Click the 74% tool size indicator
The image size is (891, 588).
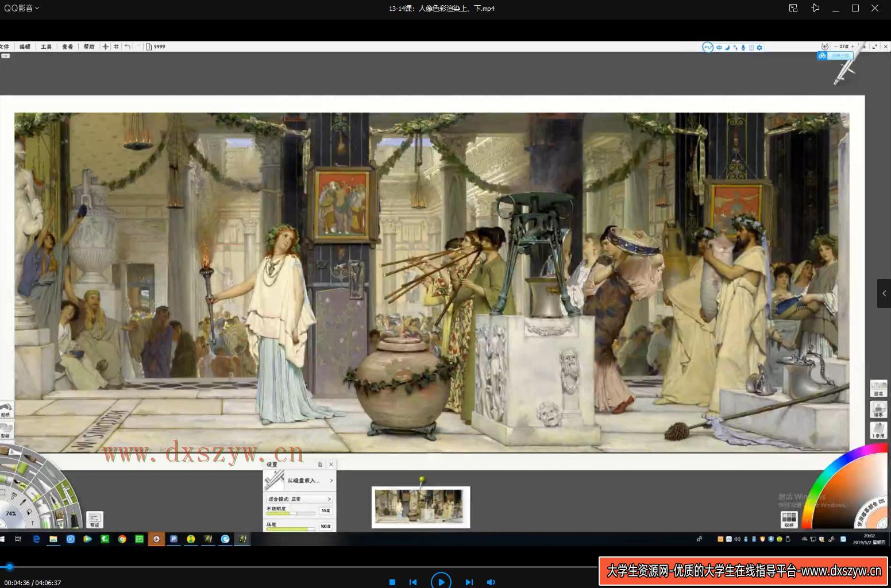[x=10, y=513]
